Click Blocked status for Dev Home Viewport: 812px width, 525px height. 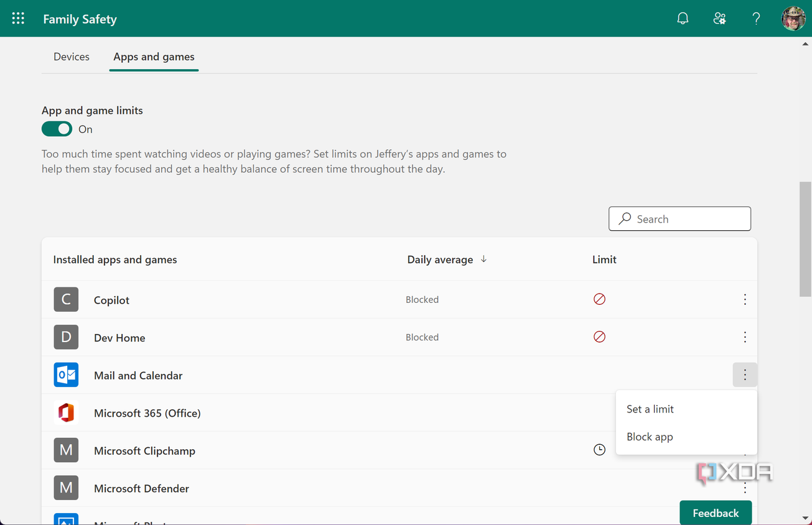tap(422, 337)
